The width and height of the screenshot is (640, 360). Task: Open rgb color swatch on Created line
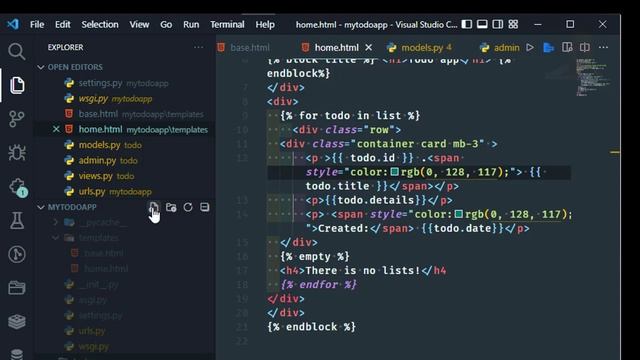[x=459, y=214]
